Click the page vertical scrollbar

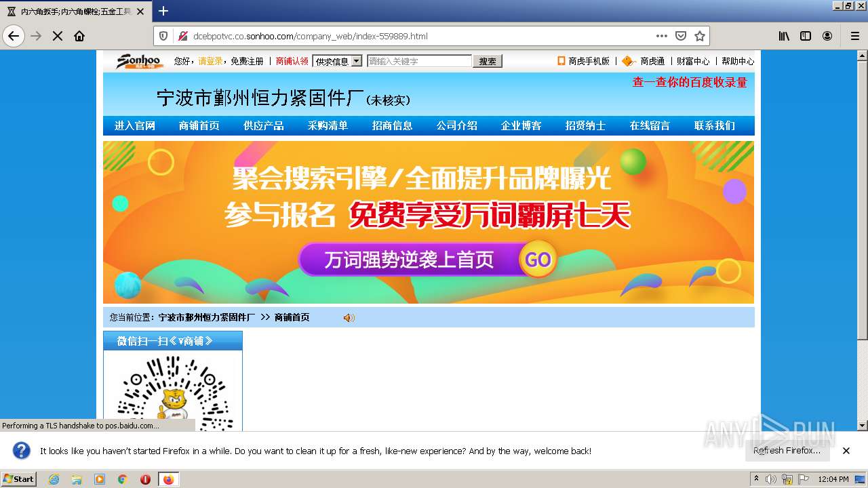pyautogui.click(x=863, y=241)
